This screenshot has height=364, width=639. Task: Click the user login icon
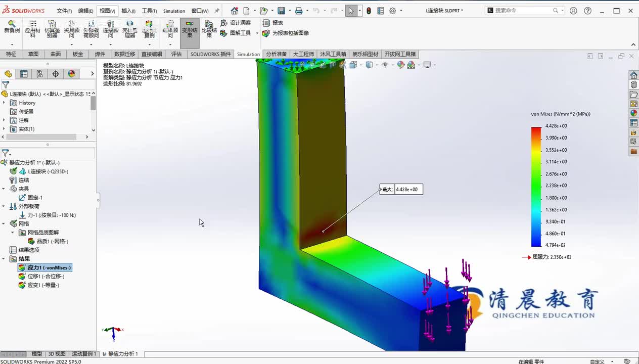click(573, 11)
